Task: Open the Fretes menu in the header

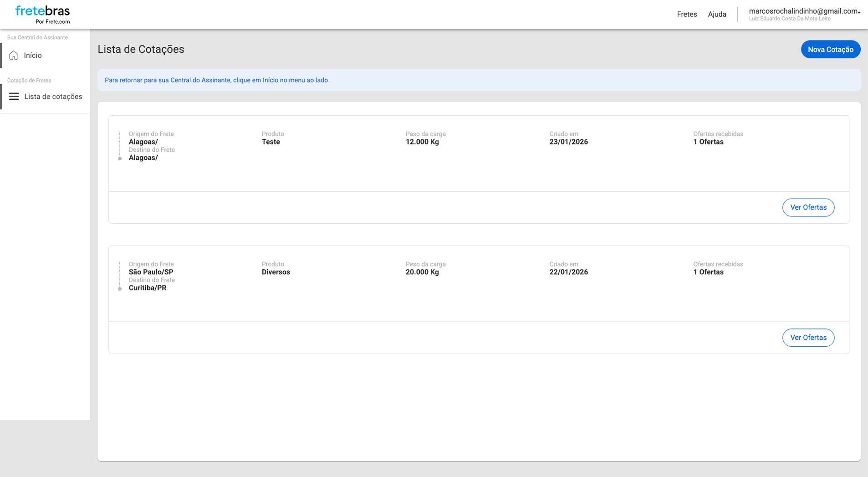Action: click(686, 14)
